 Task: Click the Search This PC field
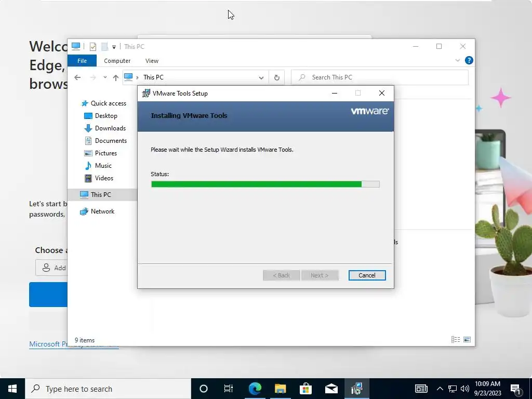pyautogui.click(x=380, y=77)
